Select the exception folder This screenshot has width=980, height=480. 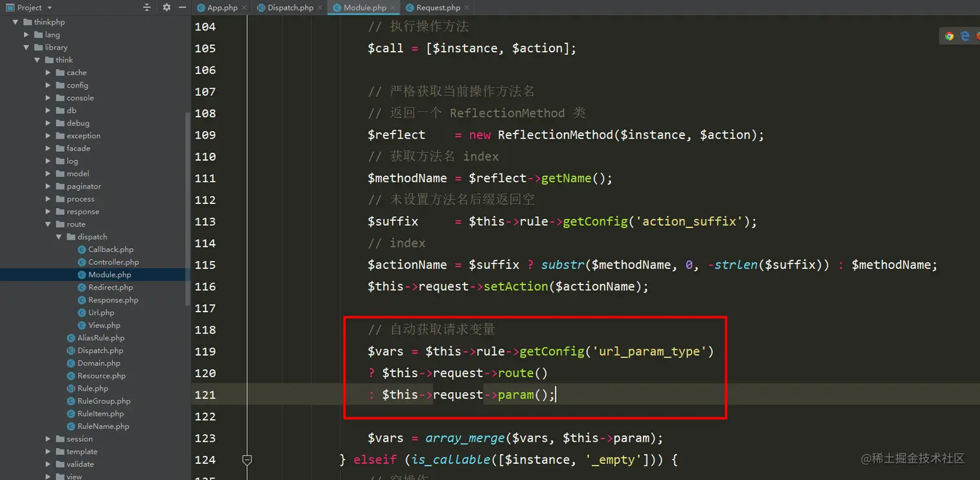83,136
